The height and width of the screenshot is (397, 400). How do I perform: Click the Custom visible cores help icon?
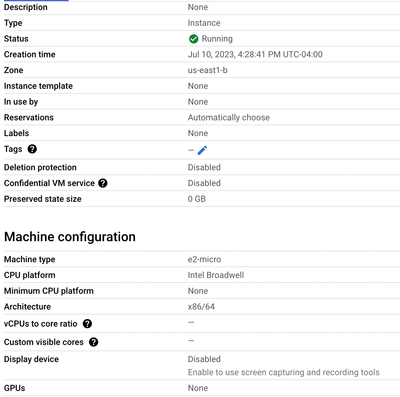point(94,342)
